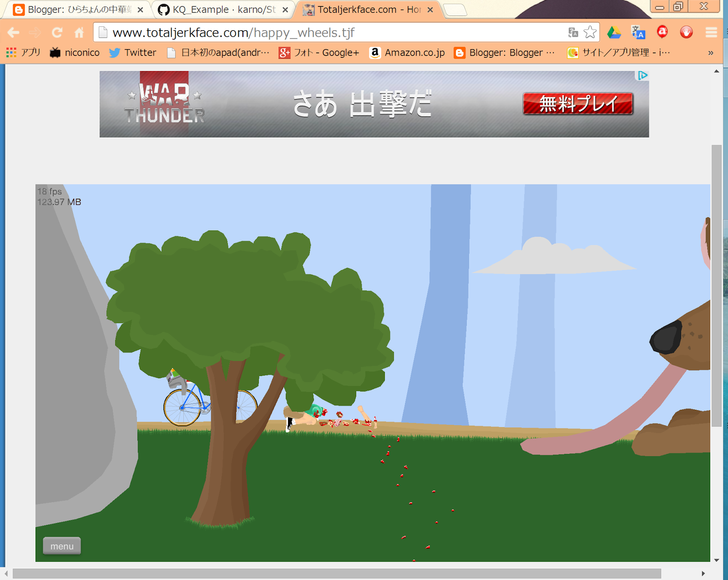Image resolution: width=728 pixels, height=580 pixels.
Task: Click the translate page icon in address bar
Action: [x=573, y=32]
